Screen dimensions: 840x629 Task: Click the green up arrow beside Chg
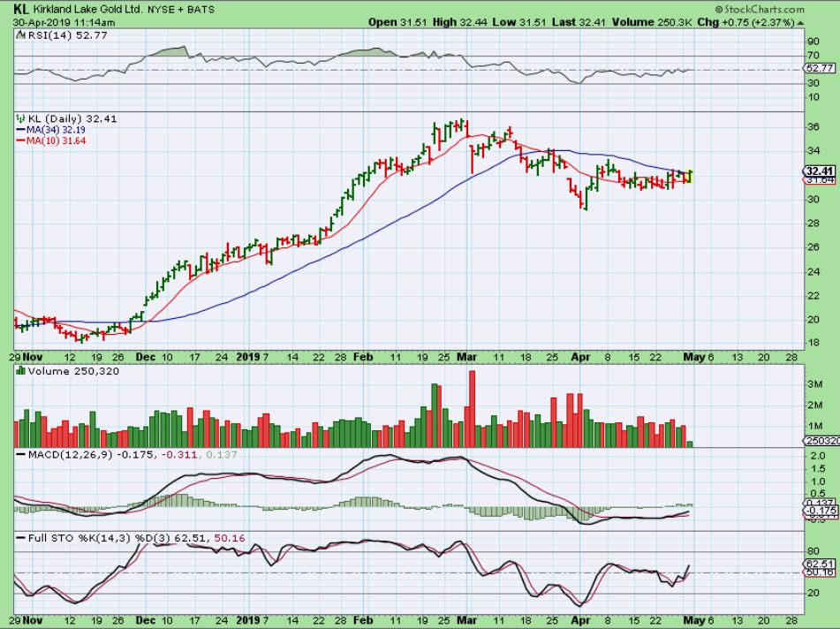(x=800, y=22)
